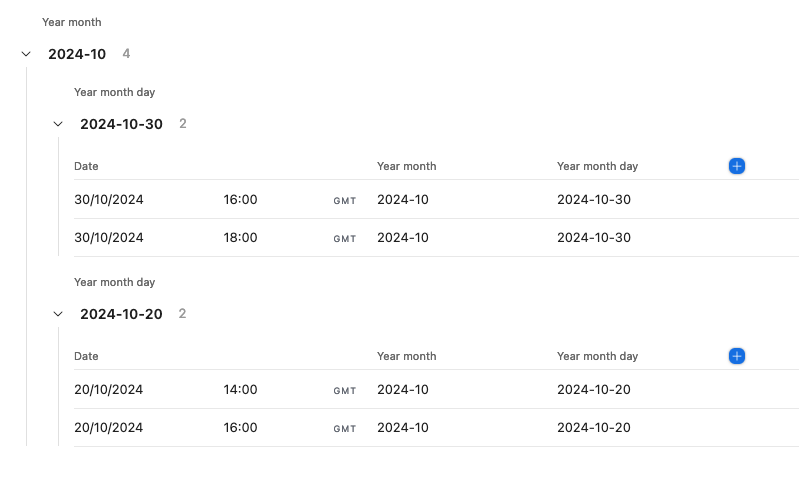Edit the 30/10/2024 date on the 16:00 row
This screenshot has height=495, width=799.
point(109,199)
